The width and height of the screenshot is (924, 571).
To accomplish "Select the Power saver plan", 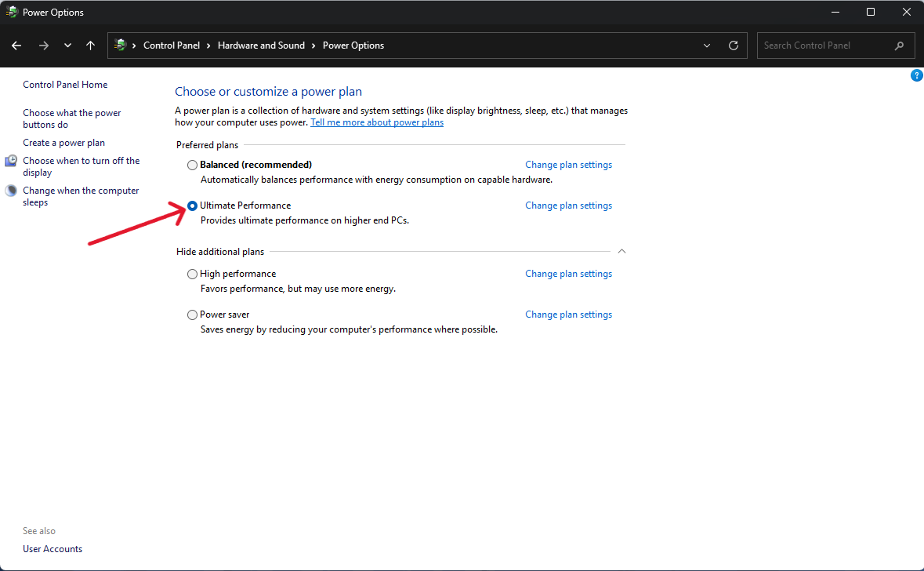I will click(x=192, y=315).
